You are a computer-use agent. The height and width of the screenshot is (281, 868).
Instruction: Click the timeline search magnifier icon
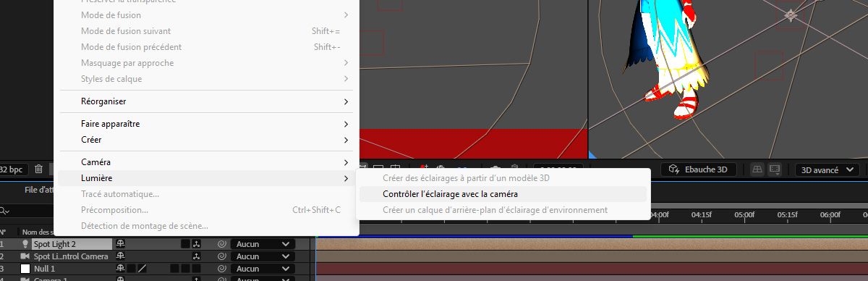pyautogui.click(x=5, y=211)
